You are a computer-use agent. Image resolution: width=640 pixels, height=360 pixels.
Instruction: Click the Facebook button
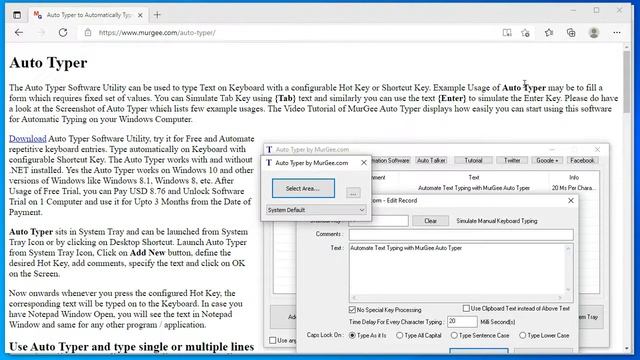(x=582, y=160)
